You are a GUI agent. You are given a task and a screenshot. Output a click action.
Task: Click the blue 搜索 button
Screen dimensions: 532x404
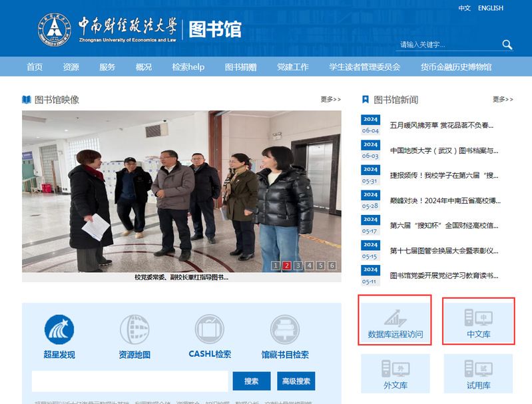pos(251,381)
